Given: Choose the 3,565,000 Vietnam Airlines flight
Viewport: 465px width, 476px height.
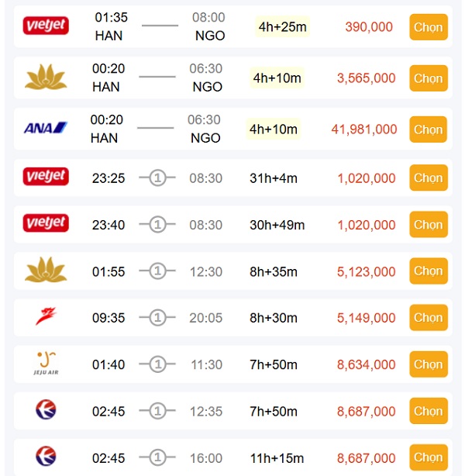Looking at the screenshot, I should coord(428,78).
